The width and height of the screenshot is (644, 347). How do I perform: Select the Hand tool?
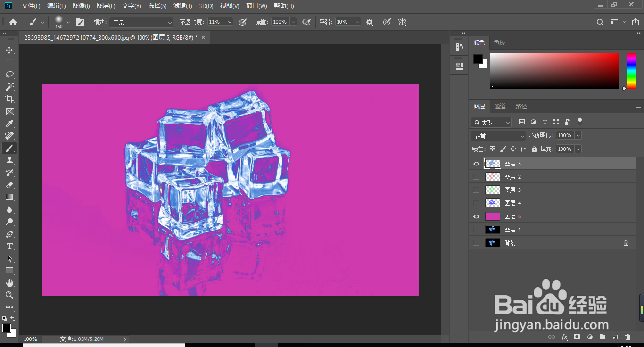click(x=9, y=283)
